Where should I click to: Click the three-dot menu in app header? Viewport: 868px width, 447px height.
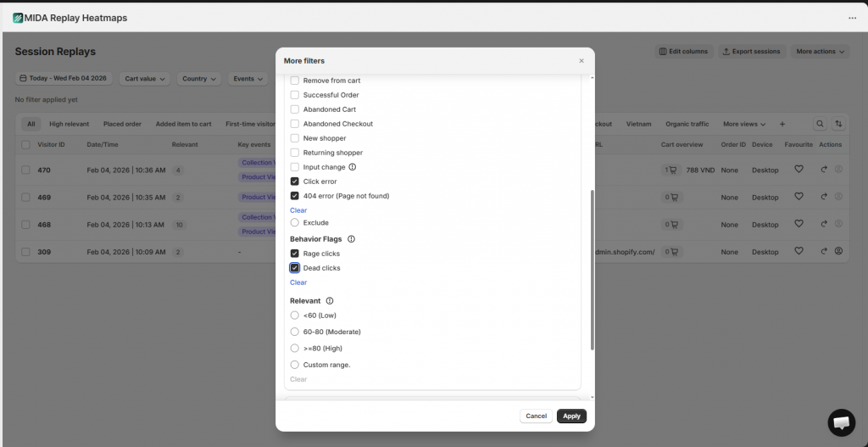(x=852, y=18)
